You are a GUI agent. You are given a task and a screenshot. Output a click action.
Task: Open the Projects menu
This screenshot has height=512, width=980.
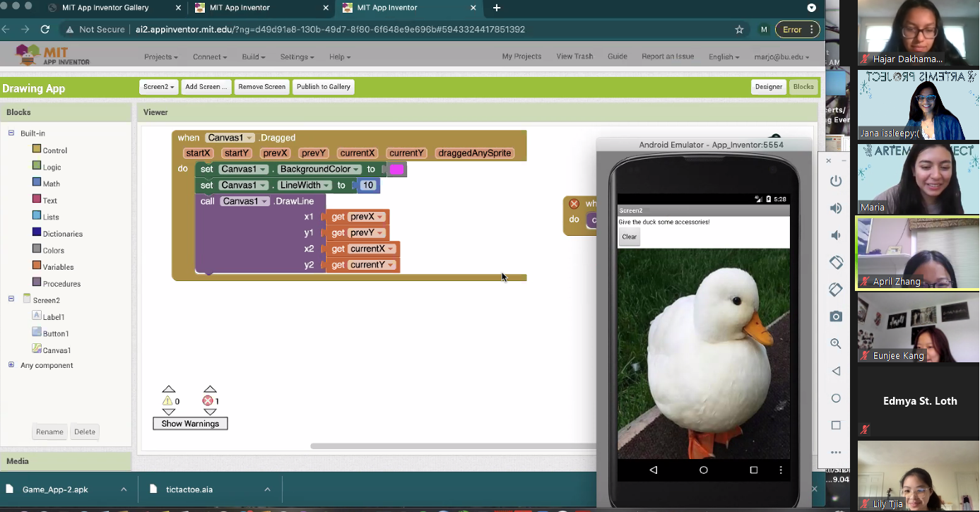point(161,56)
